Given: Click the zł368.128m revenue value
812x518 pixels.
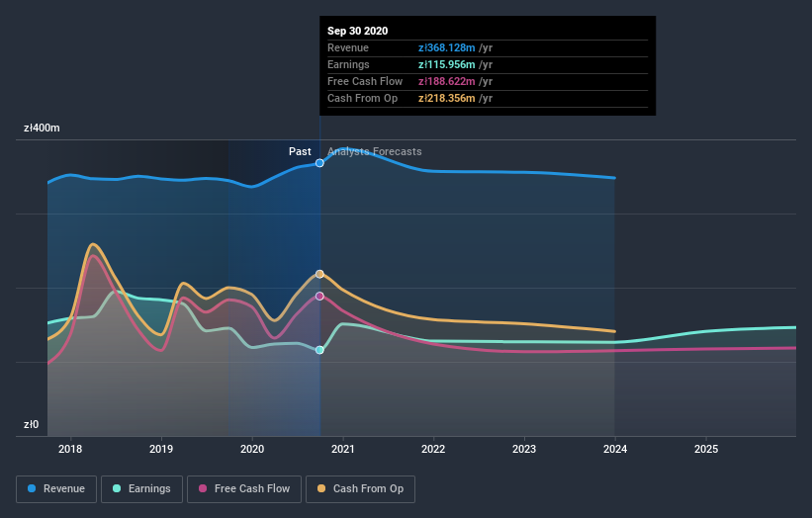Looking at the screenshot, I should 446,47.
